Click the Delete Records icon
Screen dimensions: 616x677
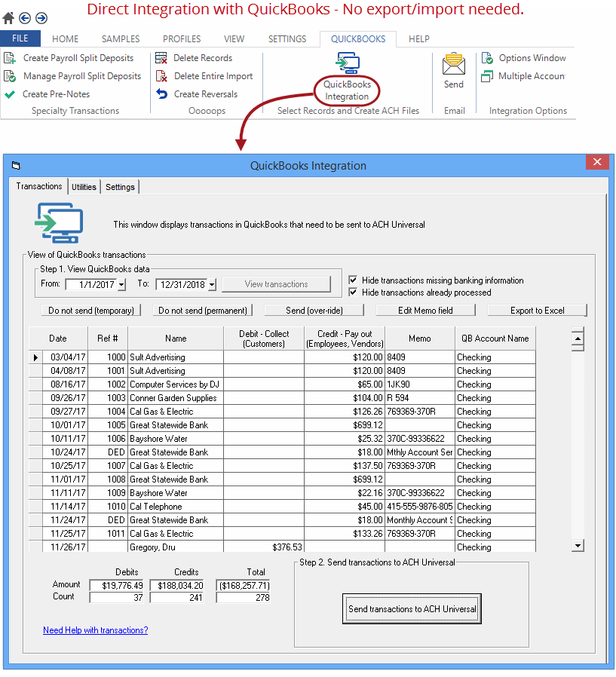(x=161, y=58)
